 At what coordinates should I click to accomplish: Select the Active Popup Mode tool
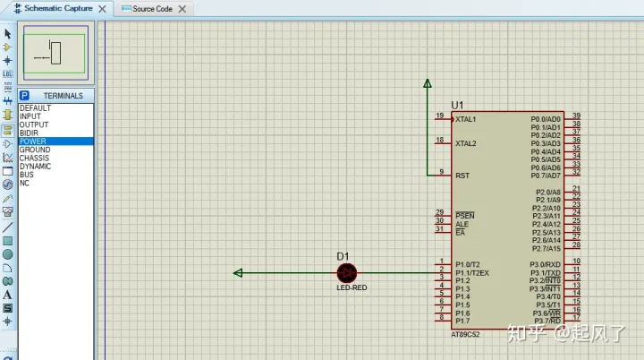[x=7, y=171]
